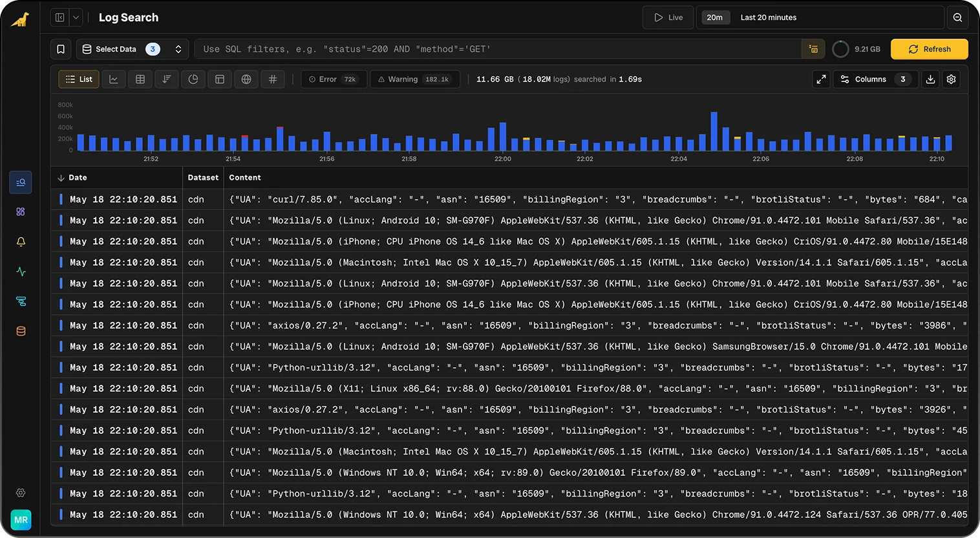Open the sort descending view icon
980x538 pixels.
click(x=167, y=79)
